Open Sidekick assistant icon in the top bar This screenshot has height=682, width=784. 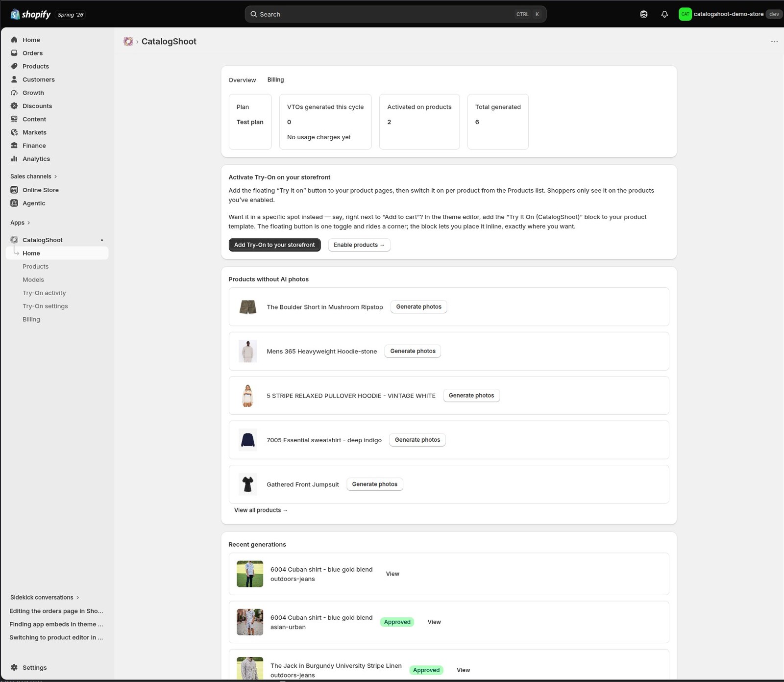[x=644, y=14]
